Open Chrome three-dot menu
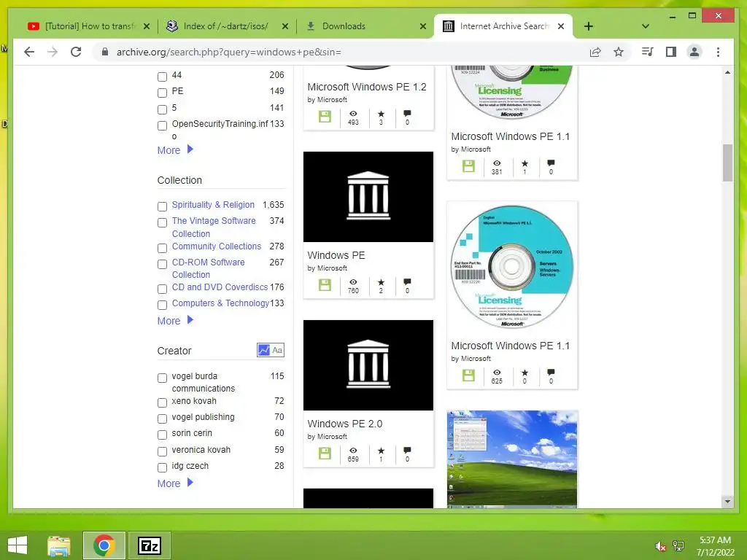Screen dimensions: 747x560 pos(718,52)
